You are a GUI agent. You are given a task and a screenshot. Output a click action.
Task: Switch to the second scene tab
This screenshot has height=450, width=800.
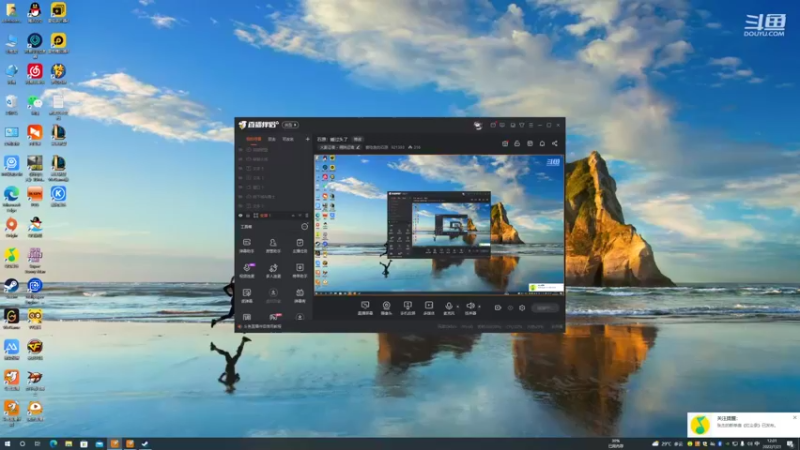(x=272, y=139)
